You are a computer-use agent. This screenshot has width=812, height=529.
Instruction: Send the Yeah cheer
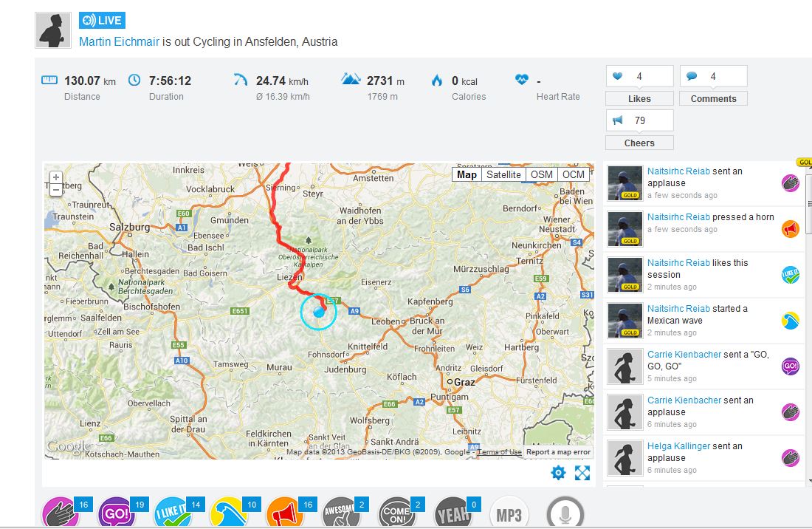coord(453,513)
